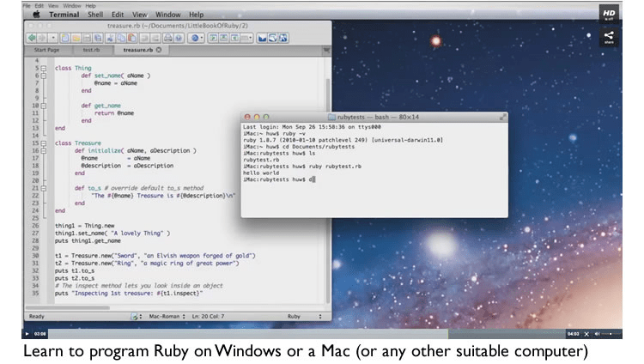The height and width of the screenshot is (364, 644).
Task: Zoom the rubytests Terminal window
Action: pos(266,117)
